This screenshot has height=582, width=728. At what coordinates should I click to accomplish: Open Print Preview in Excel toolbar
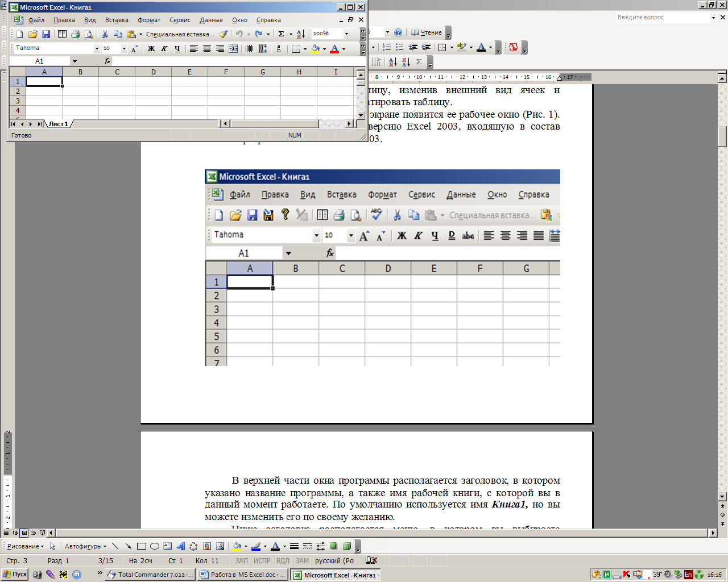pos(89,34)
